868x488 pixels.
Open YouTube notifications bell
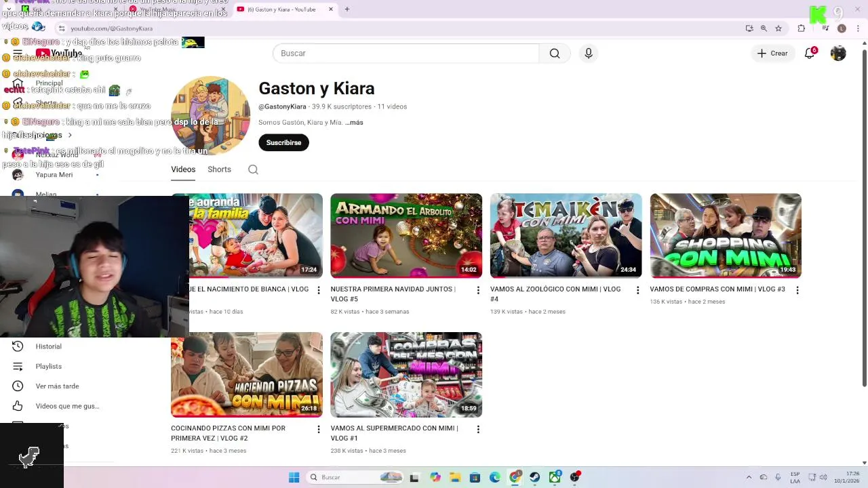pos(810,54)
